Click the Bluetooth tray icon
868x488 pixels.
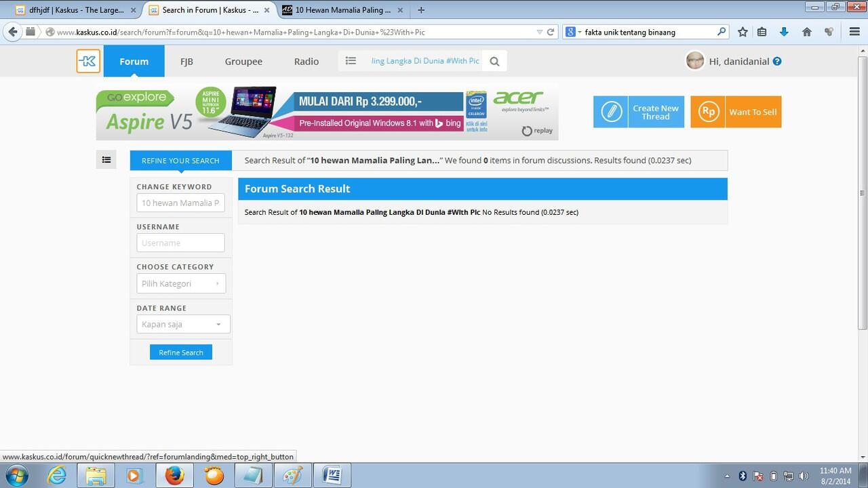743,476
